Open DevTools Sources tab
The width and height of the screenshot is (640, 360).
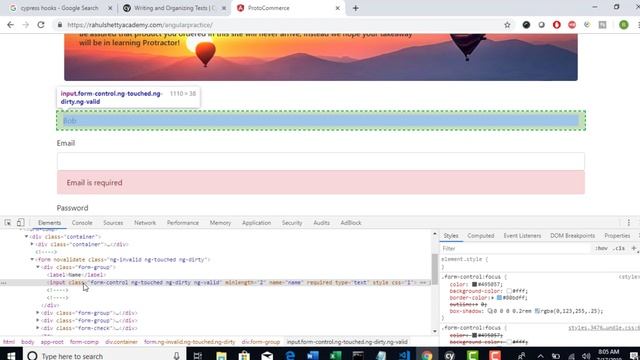pyautogui.click(x=113, y=223)
